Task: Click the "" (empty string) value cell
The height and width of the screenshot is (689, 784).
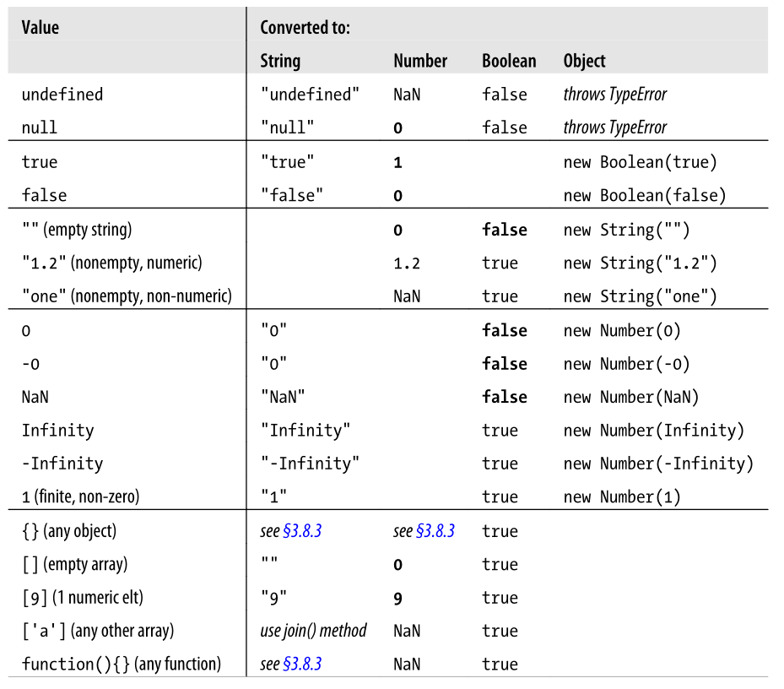Action: 77,230
